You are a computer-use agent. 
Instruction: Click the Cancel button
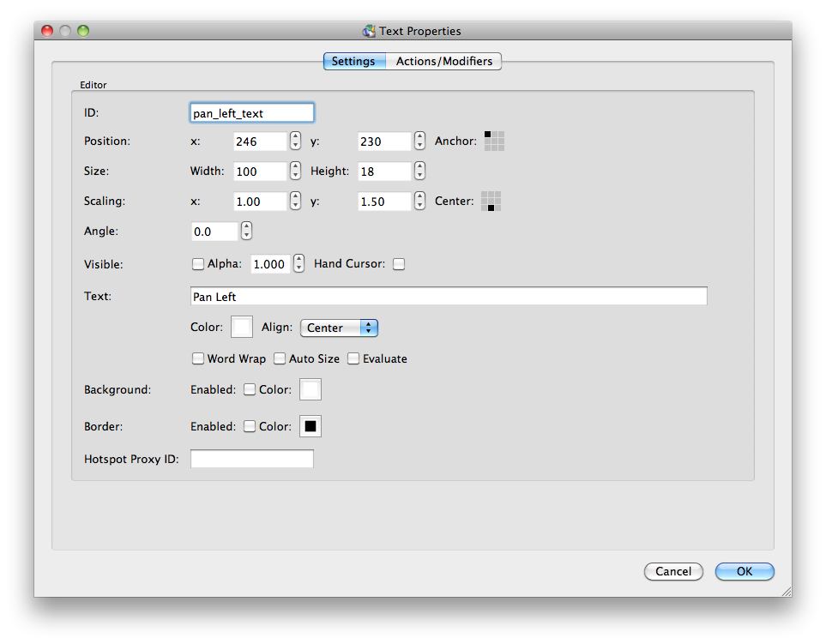[x=673, y=571]
